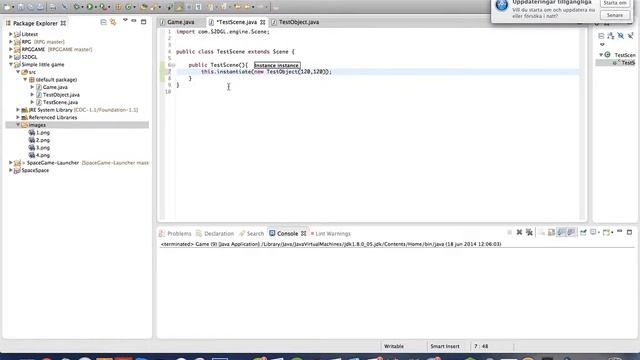The height and width of the screenshot is (360, 640).
Task: Click Remove All Terminated Launches icon
Action: [529, 232]
